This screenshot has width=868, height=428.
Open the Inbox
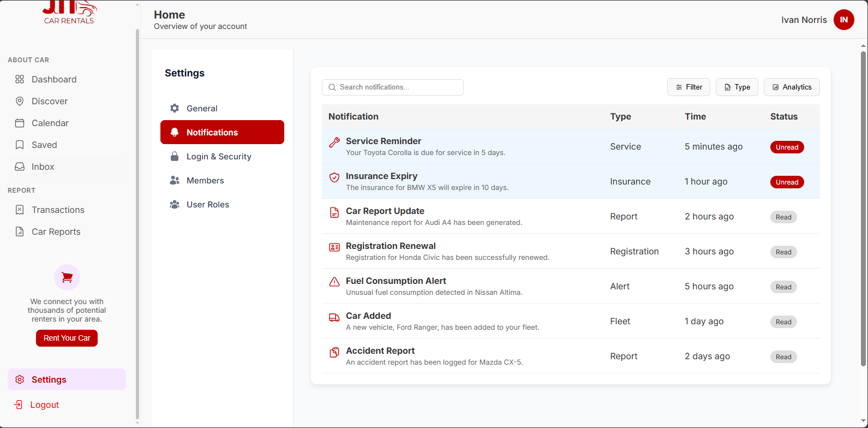coord(67,167)
